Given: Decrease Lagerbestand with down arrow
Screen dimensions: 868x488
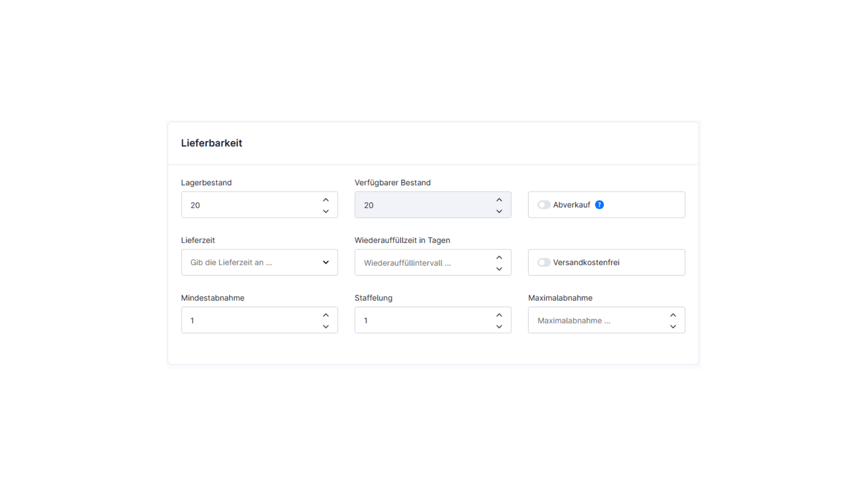Looking at the screenshot, I should 325,211.
